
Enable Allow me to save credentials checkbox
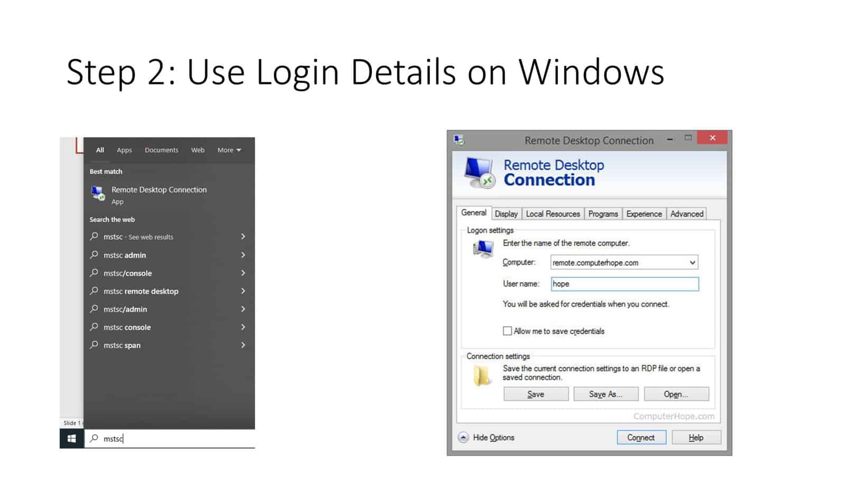[507, 331]
